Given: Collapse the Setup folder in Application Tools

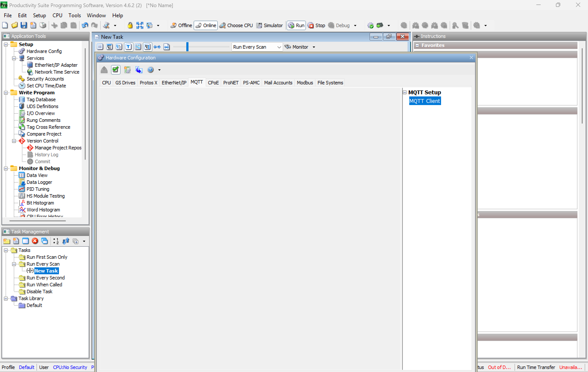Looking at the screenshot, I should pyautogui.click(x=6, y=44).
